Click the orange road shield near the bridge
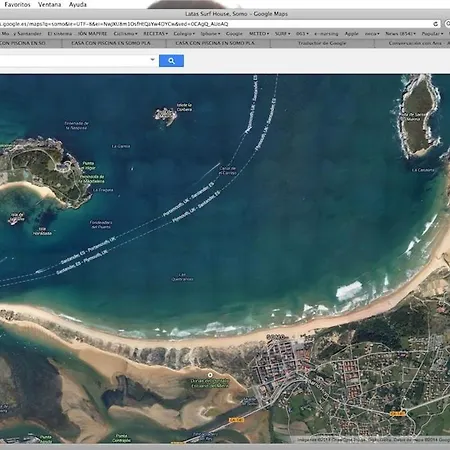 (x=236, y=420)
